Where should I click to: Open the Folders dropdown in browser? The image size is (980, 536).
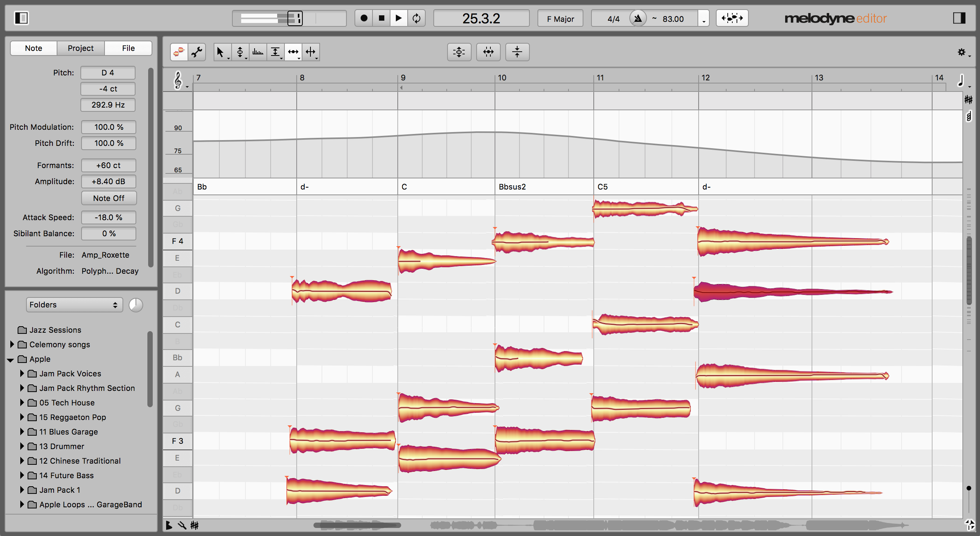tap(70, 304)
